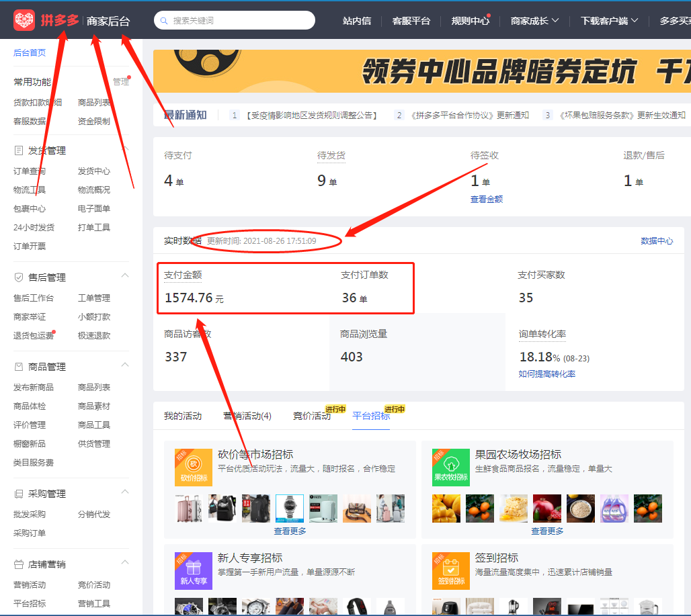Click the search magnifier icon
The width and height of the screenshot is (691, 616).
[x=164, y=21]
